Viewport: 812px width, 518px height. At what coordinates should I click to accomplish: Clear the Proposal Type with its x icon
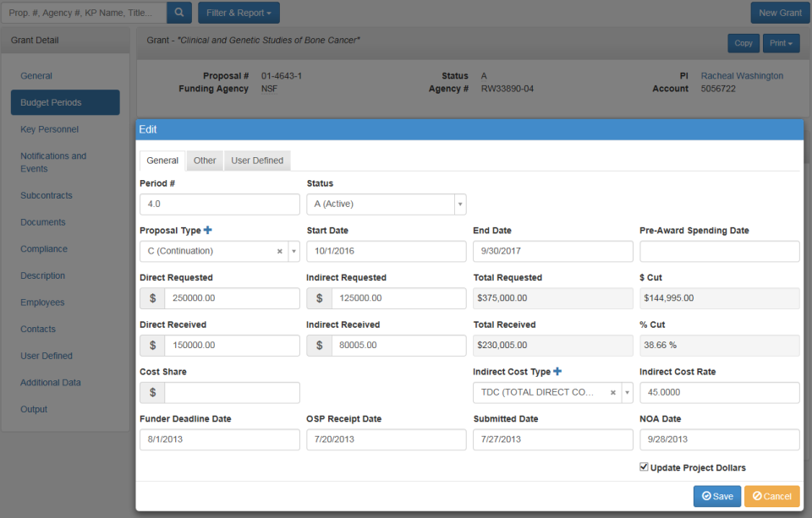[279, 251]
